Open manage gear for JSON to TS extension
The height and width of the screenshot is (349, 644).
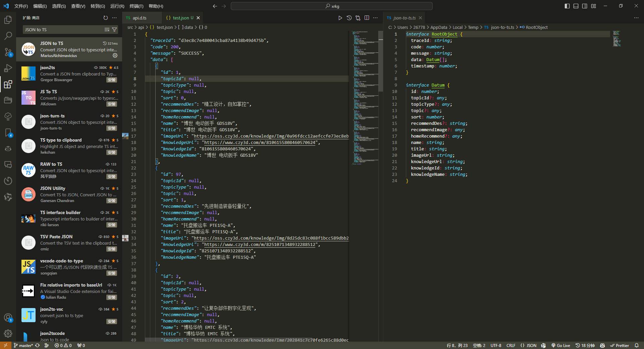115,55
